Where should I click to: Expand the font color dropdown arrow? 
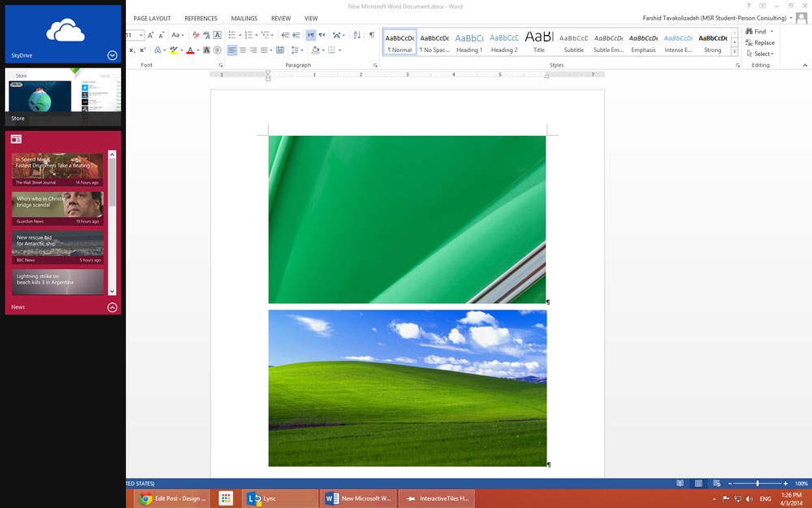pyautogui.click(x=198, y=50)
